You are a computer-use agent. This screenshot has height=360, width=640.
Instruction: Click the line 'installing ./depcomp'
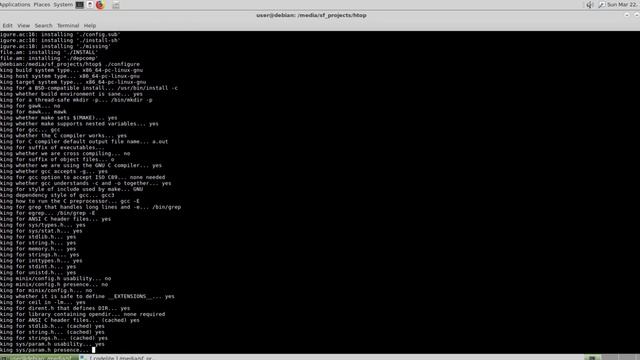pyautogui.click(x=49, y=58)
